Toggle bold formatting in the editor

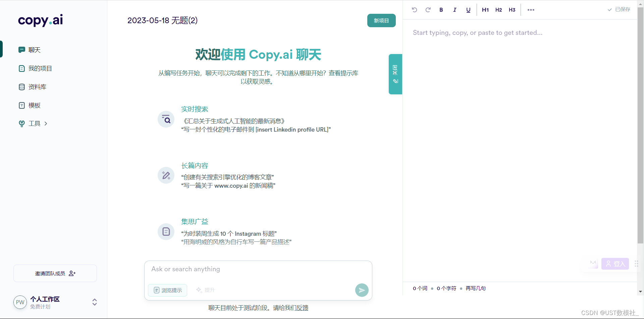[441, 10]
